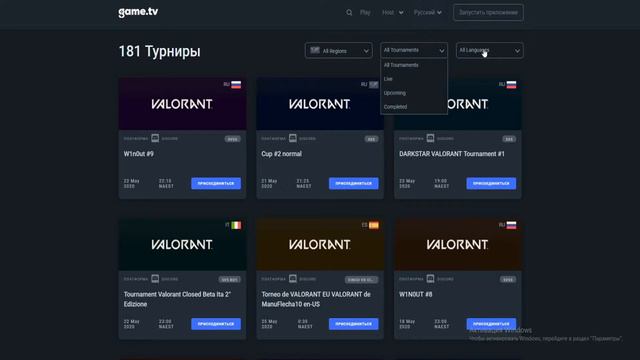Join the W1N0UT #8 tournament
This screenshot has width=640, height=360.
click(x=491, y=324)
